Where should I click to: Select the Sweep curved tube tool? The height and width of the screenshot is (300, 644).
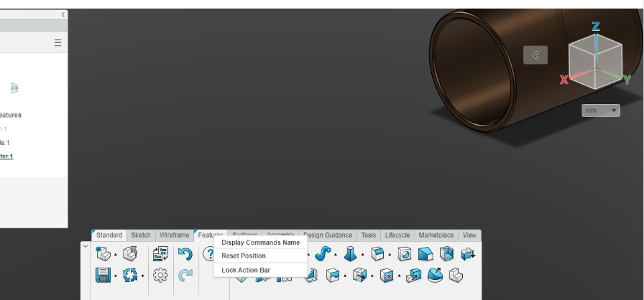pos(323,254)
